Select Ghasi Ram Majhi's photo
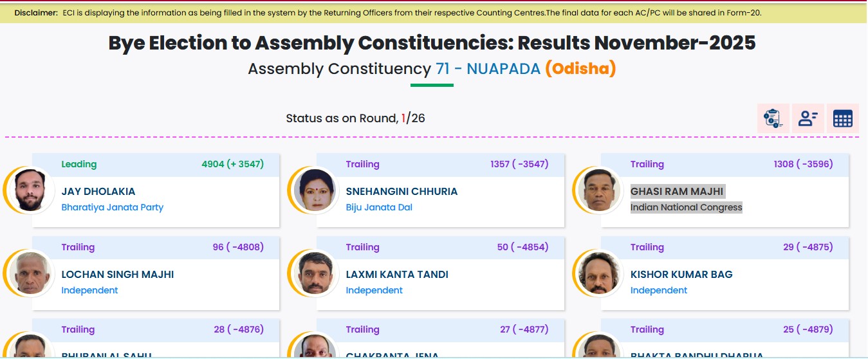 click(x=598, y=190)
